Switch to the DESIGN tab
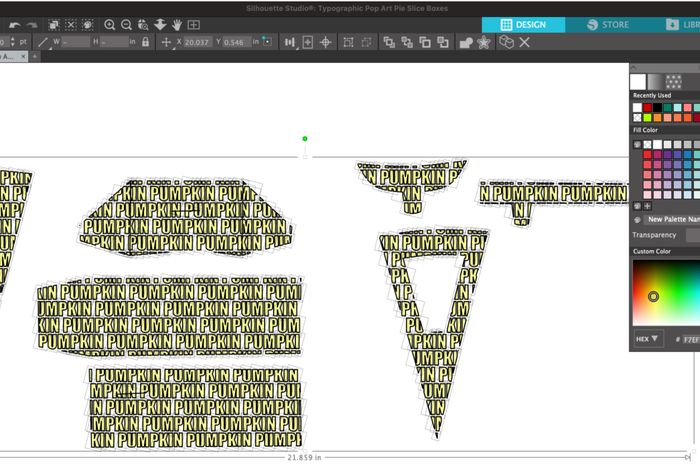Screen dimensions: 700x467 point(523,24)
